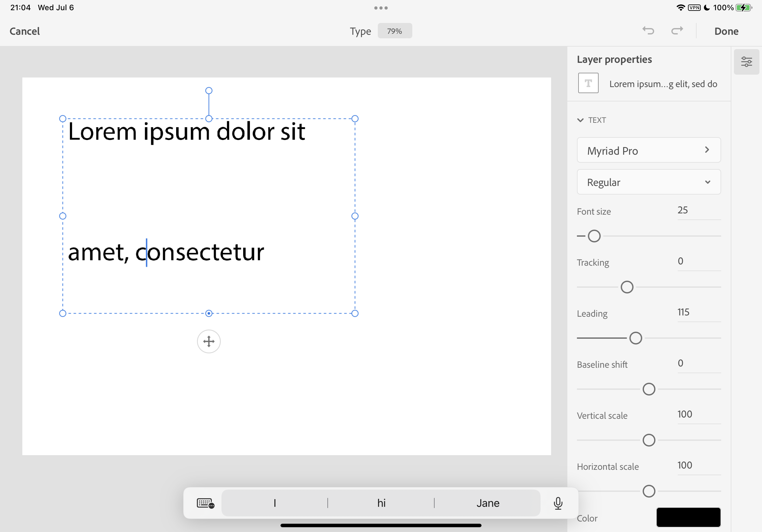This screenshot has width=762, height=532.
Task: Tap the Wi-Fi status icon
Action: pyautogui.click(x=681, y=8)
